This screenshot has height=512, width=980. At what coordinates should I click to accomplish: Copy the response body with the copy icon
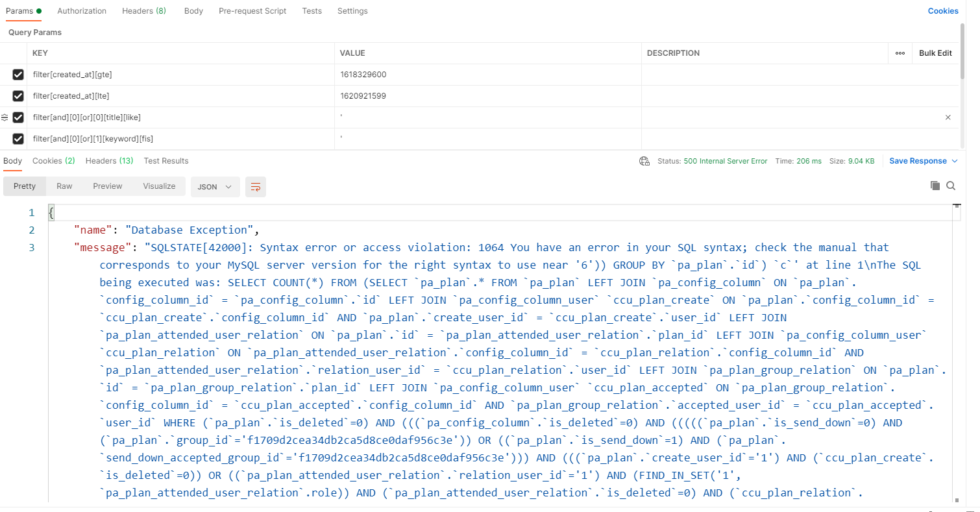pyautogui.click(x=935, y=186)
